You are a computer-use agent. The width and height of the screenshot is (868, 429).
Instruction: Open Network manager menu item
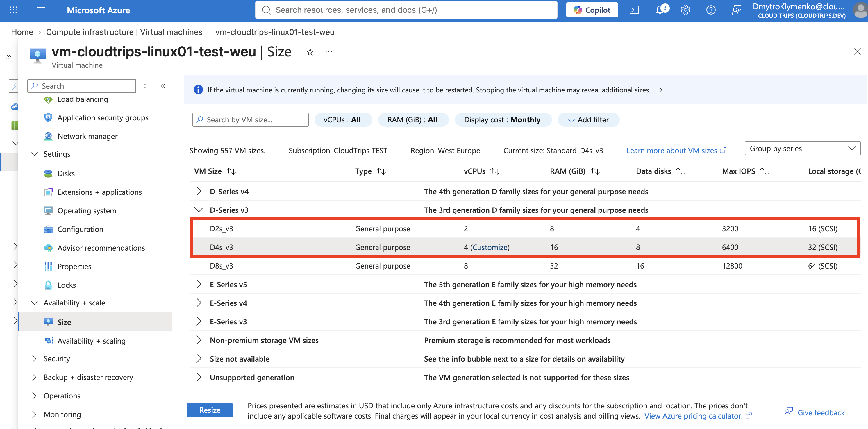(87, 136)
